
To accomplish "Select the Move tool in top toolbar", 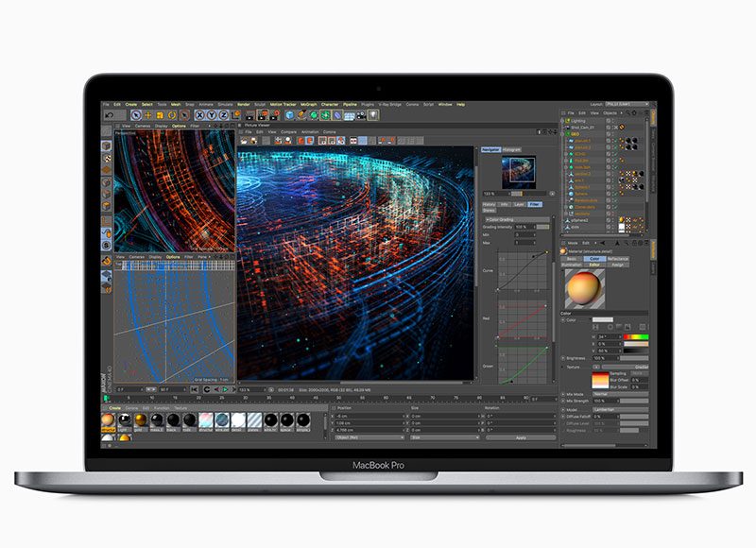I will tap(149, 114).
